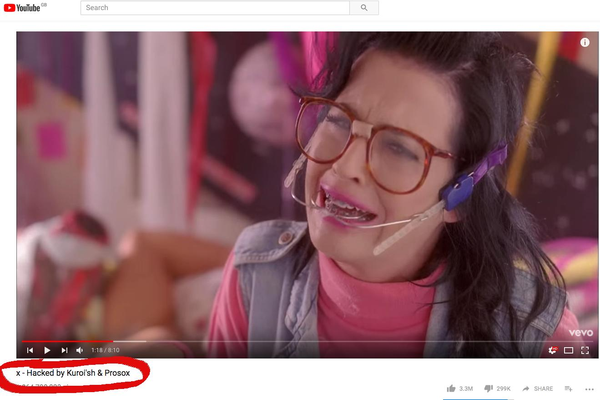Focus the Search input field
The height and width of the screenshot is (400, 600).
(215, 8)
